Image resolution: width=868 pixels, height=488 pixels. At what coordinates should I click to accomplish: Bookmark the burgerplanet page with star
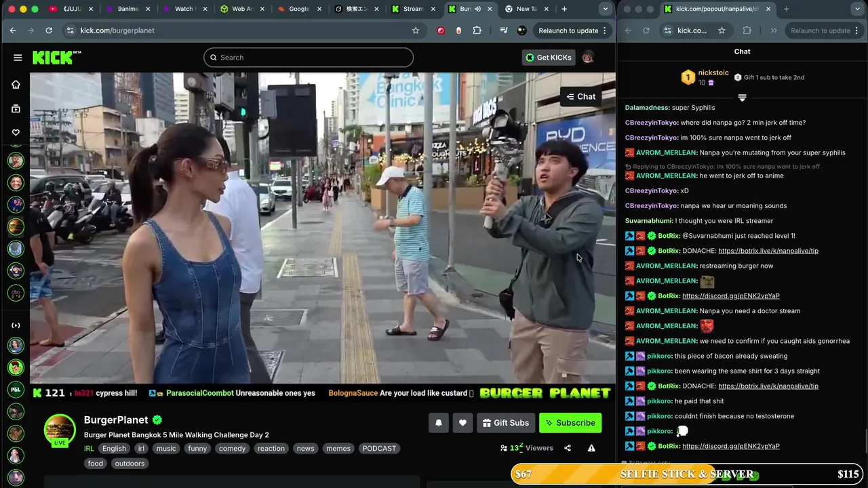416,30
